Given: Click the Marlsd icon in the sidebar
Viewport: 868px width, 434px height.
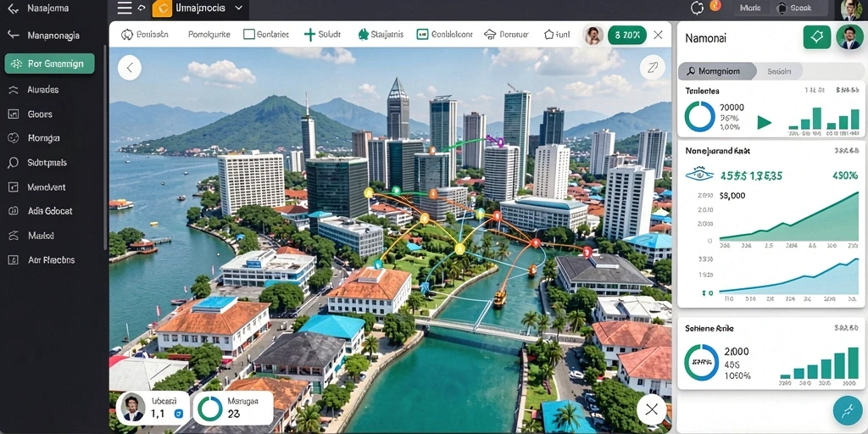Looking at the screenshot, I should (x=14, y=236).
